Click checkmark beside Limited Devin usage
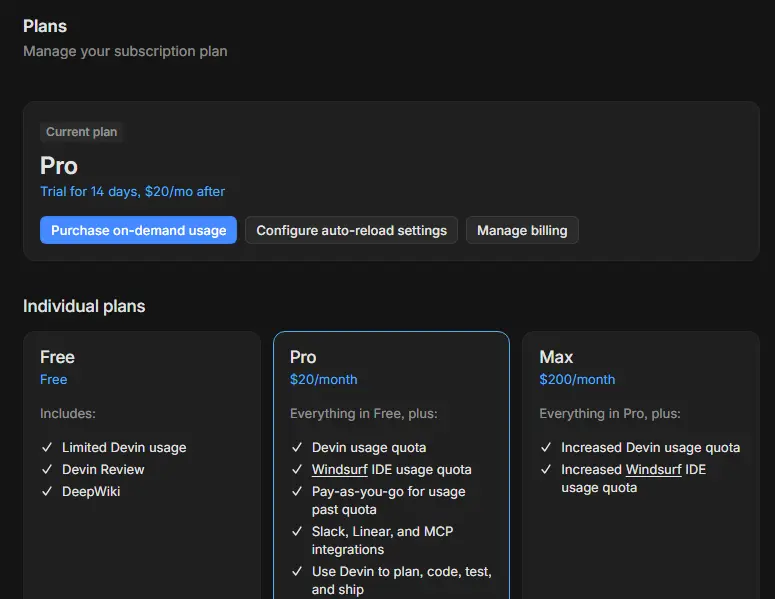The width and height of the screenshot is (775, 599). pyautogui.click(x=47, y=447)
